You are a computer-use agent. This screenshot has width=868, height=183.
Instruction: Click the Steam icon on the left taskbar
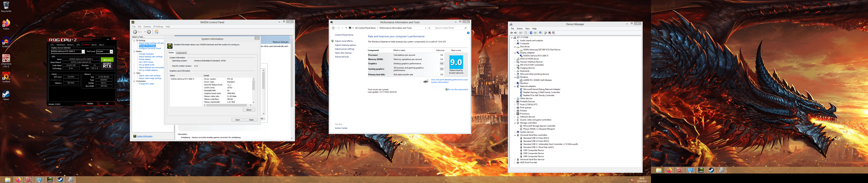[60, 180]
